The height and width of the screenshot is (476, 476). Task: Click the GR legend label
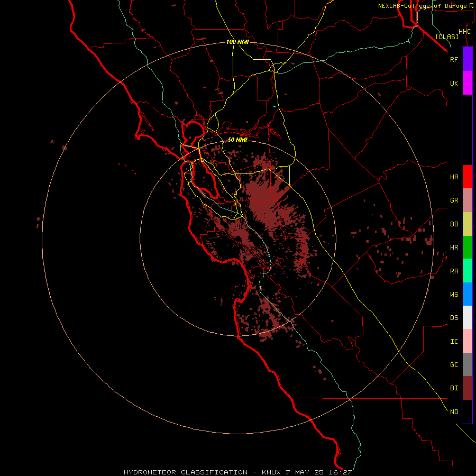[454, 200]
